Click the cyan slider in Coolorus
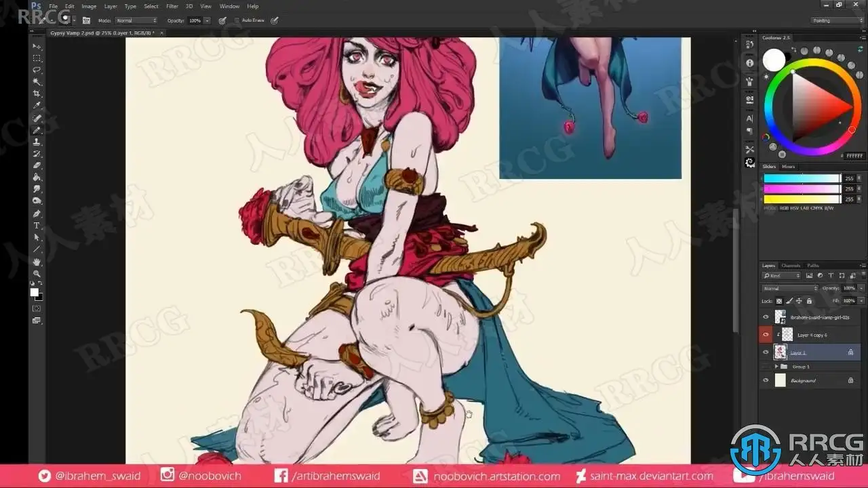The image size is (868, 488). [802, 178]
